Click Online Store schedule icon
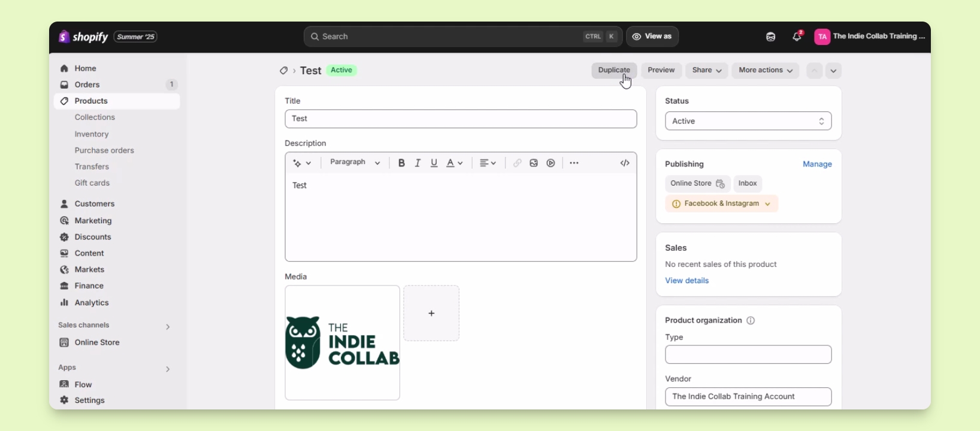Image resolution: width=980 pixels, height=431 pixels. click(x=721, y=184)
